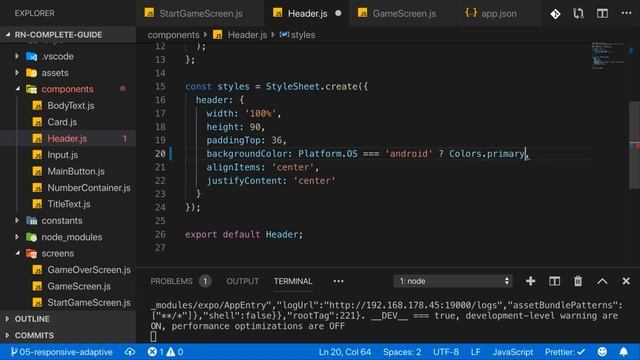Viewport: 640px width, 360px height.
Task: Click the open changes compare icon
Action: pos(578,14)
